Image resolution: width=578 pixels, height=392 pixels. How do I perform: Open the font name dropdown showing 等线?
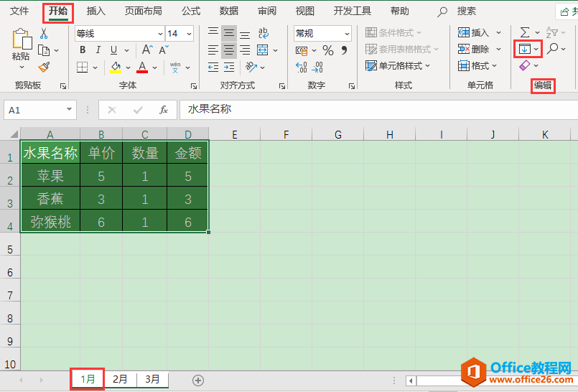coord(119,34)
